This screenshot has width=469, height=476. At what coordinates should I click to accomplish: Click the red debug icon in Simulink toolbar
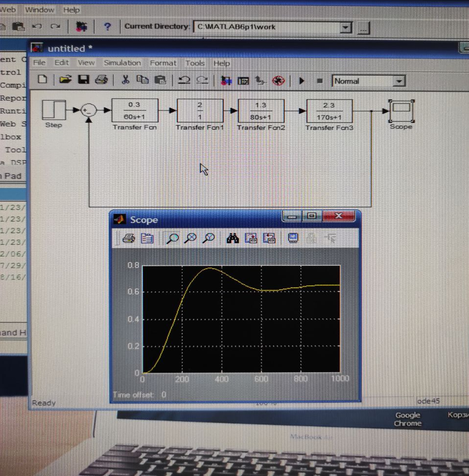tap(278, 81)
